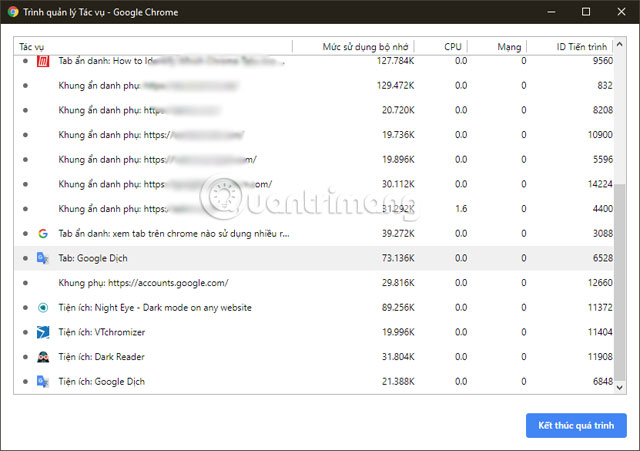Click process ID 10900
Viewport: 640px width, 451px height.
pos(600,135)
